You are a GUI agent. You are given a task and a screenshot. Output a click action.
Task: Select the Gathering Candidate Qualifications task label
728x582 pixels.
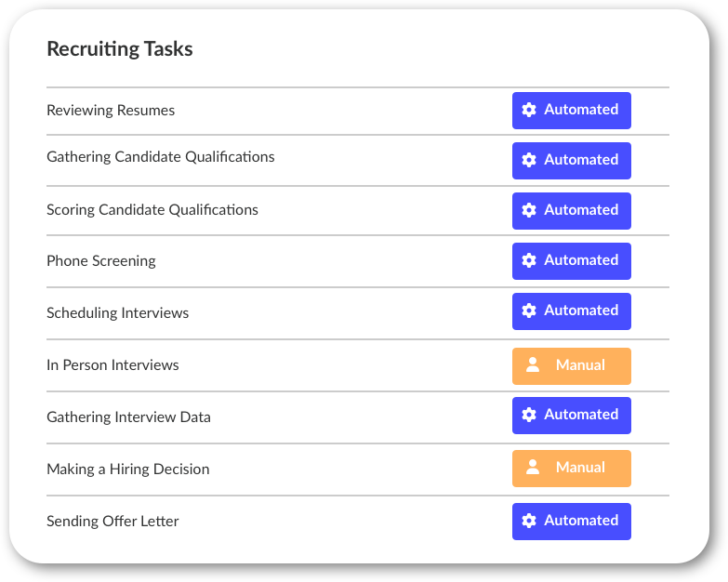tap(161, 157)
